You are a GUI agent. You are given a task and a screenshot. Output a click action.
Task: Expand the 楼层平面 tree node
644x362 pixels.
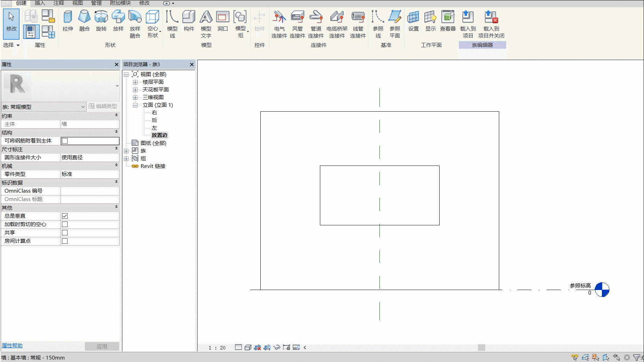(135, 82)
